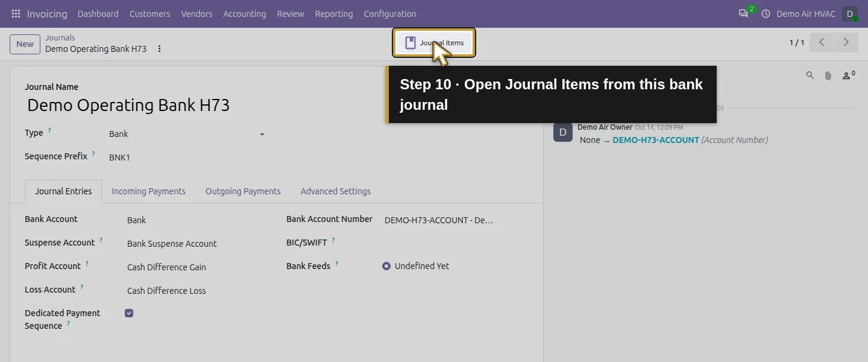Open the Reporting menu

pyautogui.click(x=334, y=13)
